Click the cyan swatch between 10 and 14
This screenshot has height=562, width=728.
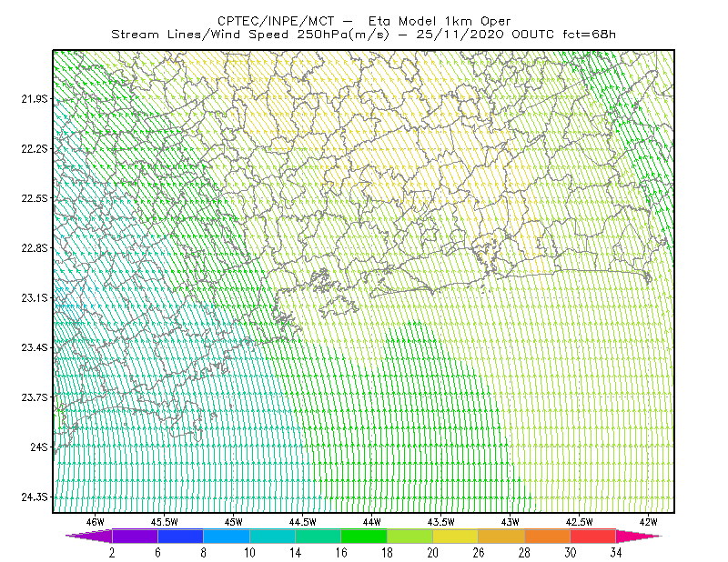(272, 536)
